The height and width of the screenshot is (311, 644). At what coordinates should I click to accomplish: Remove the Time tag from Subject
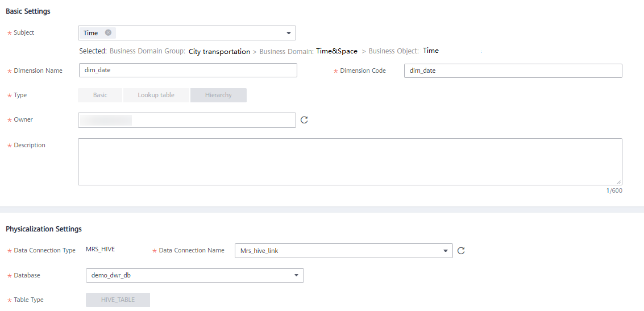(x=108, y=33)
